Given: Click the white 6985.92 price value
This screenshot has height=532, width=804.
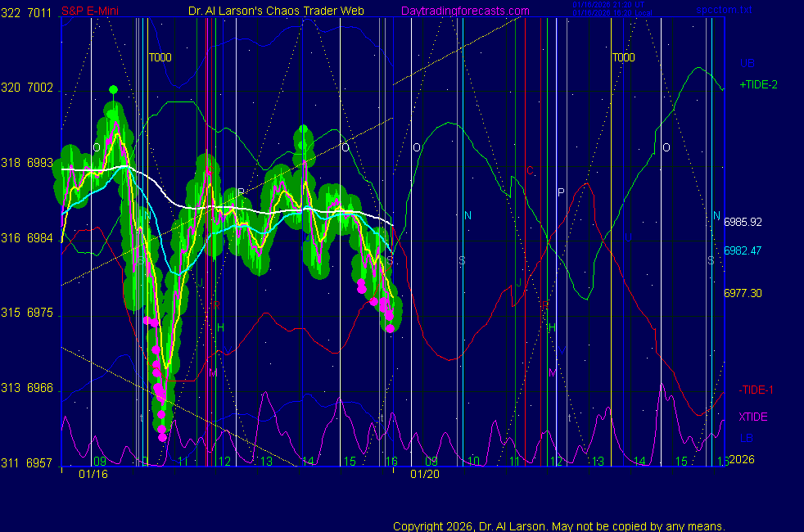Looking at the screenshot, I should tap(743, 222).
